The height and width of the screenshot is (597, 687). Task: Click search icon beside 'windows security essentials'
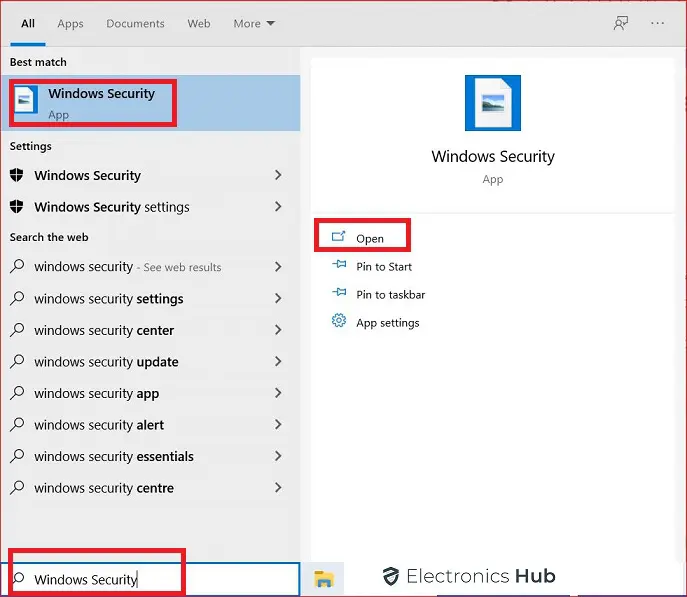click(x=17, y=456)
